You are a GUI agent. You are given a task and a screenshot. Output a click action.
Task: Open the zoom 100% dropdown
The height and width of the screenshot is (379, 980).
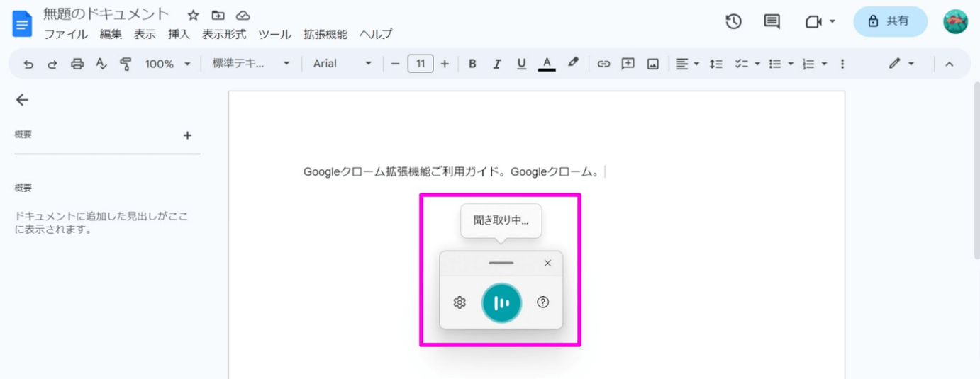[x=168, y=64]
